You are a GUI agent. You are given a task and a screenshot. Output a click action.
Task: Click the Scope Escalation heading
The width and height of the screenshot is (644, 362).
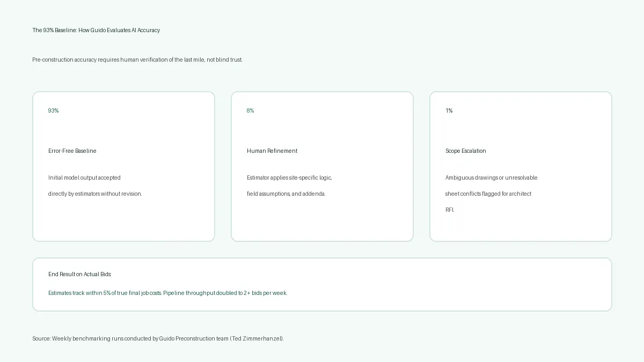(466, 151)
